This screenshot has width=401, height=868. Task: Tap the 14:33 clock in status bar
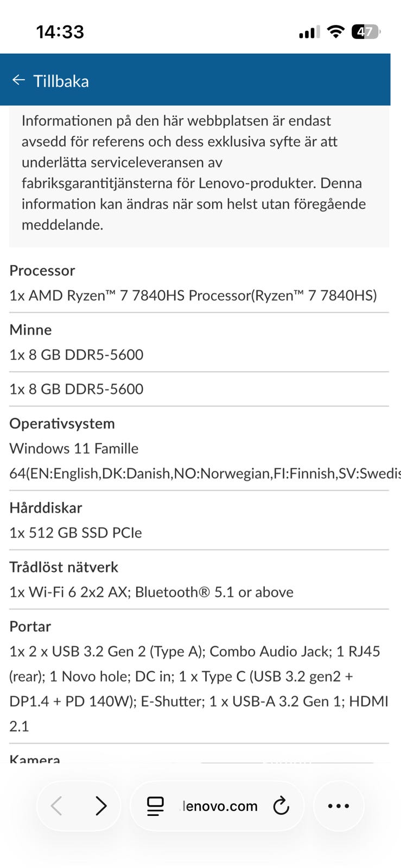(60, 32)
